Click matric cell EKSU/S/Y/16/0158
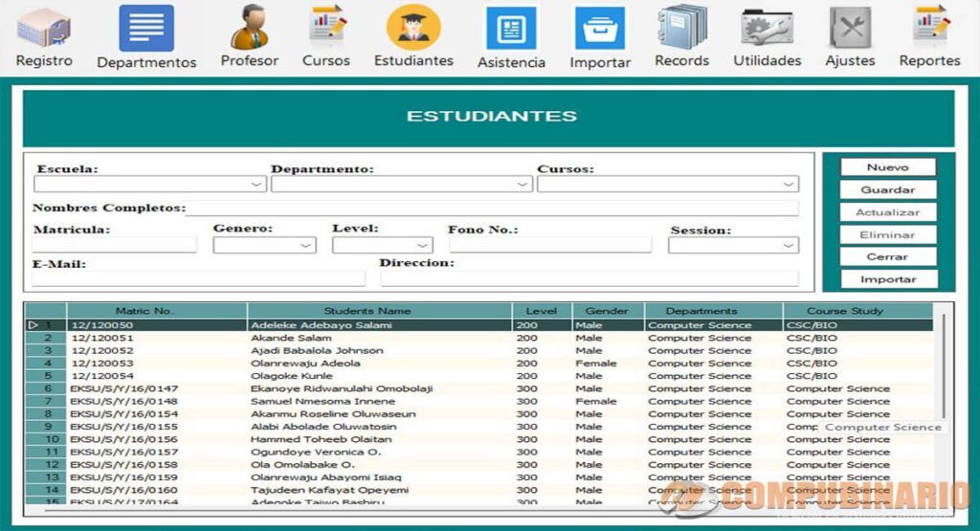Image resolution: width=980 pixels, height=531 pixels. tap(157, 465)
